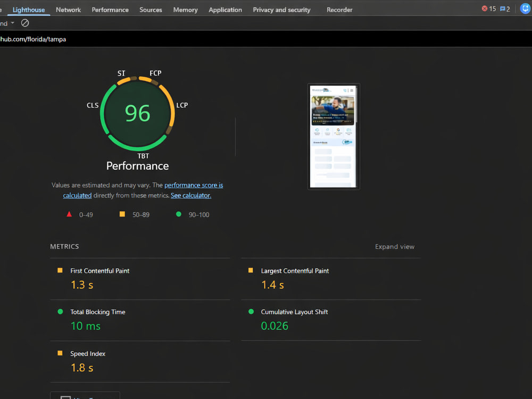
Task: Open the Application tab
Action: (225, 10)
